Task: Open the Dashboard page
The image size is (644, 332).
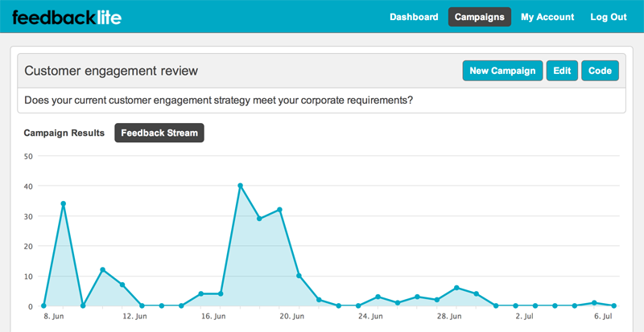Action: (x=414, y=17)
